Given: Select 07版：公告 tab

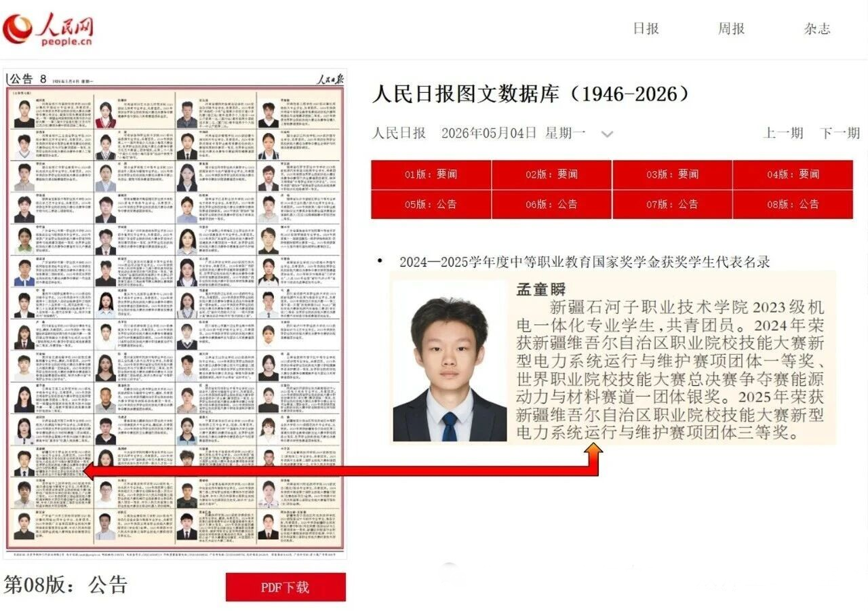Looking at the screenshot, I should (673, 204).
